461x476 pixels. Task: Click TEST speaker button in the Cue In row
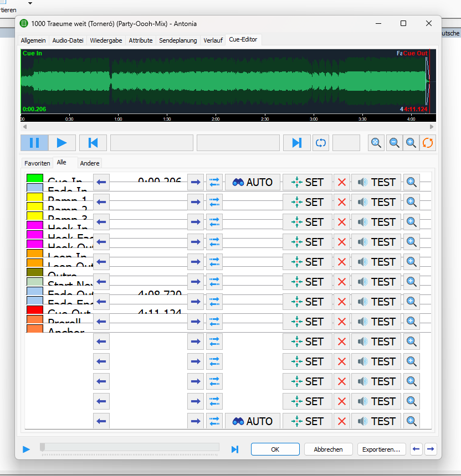(x=376, y=182)
